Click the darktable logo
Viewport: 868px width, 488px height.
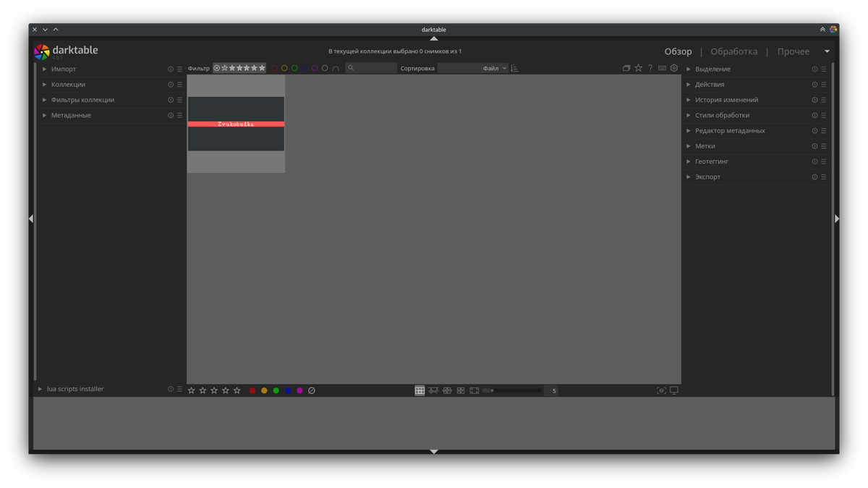(x=42, y=51)
